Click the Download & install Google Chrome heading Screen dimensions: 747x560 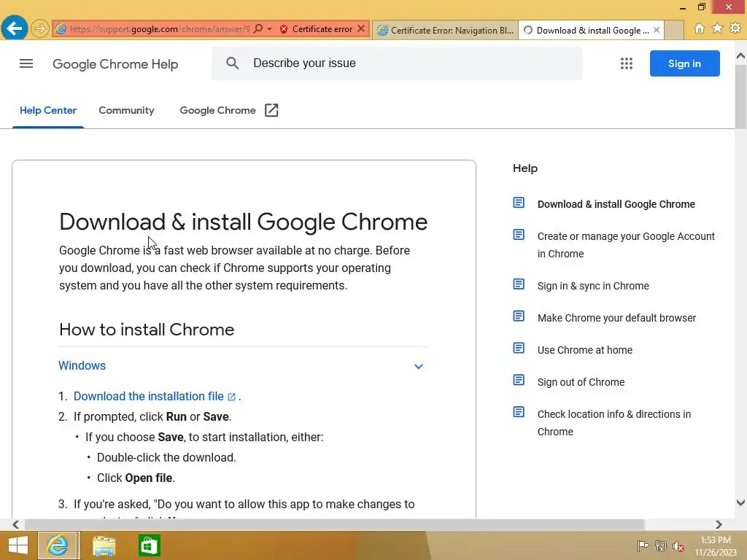244,222
